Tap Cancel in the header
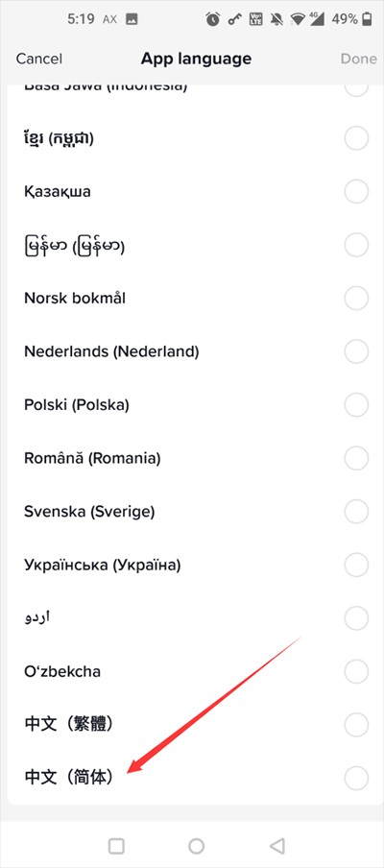This screenshot has height=868, width=384. click(x=38, y=59)
